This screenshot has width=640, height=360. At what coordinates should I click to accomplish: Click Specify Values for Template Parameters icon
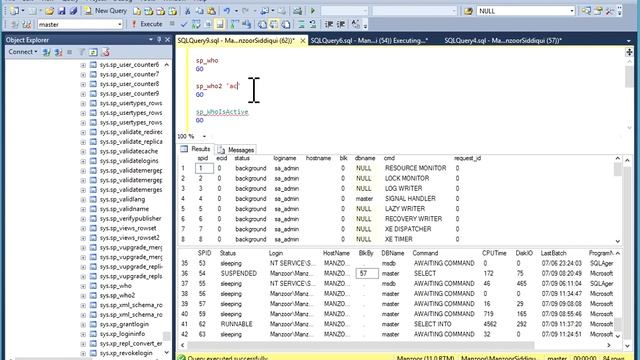point(356,24)
